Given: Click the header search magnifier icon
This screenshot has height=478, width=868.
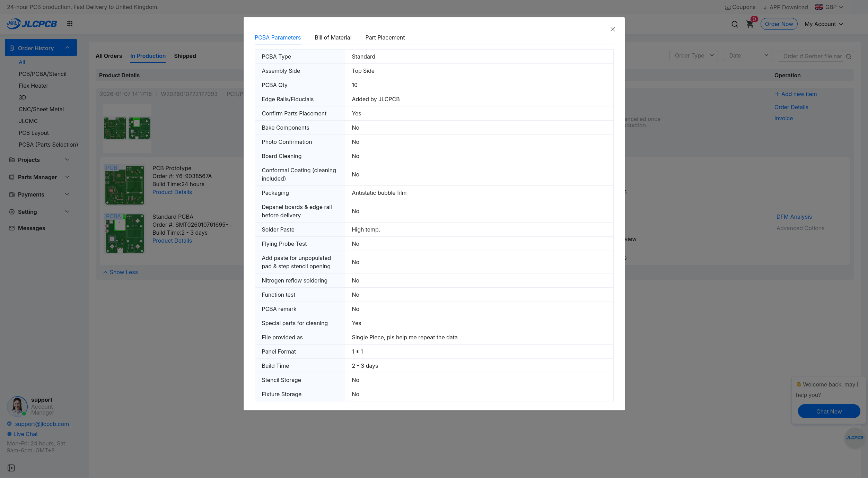Looking at the screenshot, I should (735, 24).
